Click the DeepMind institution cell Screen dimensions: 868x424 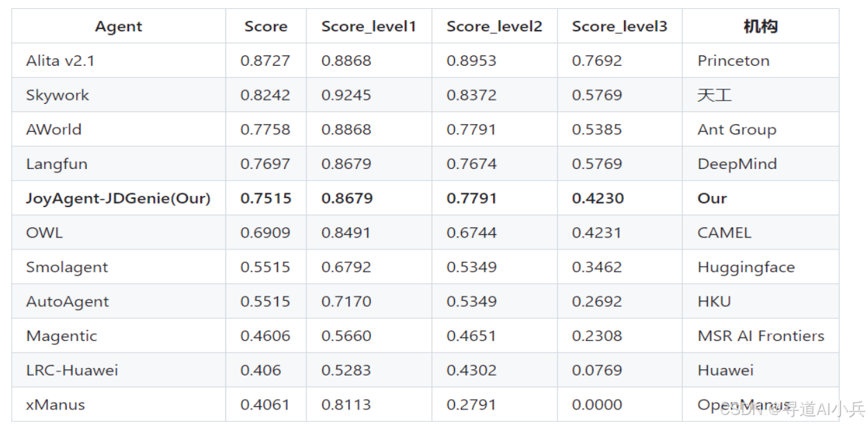[x=737, y=164]
